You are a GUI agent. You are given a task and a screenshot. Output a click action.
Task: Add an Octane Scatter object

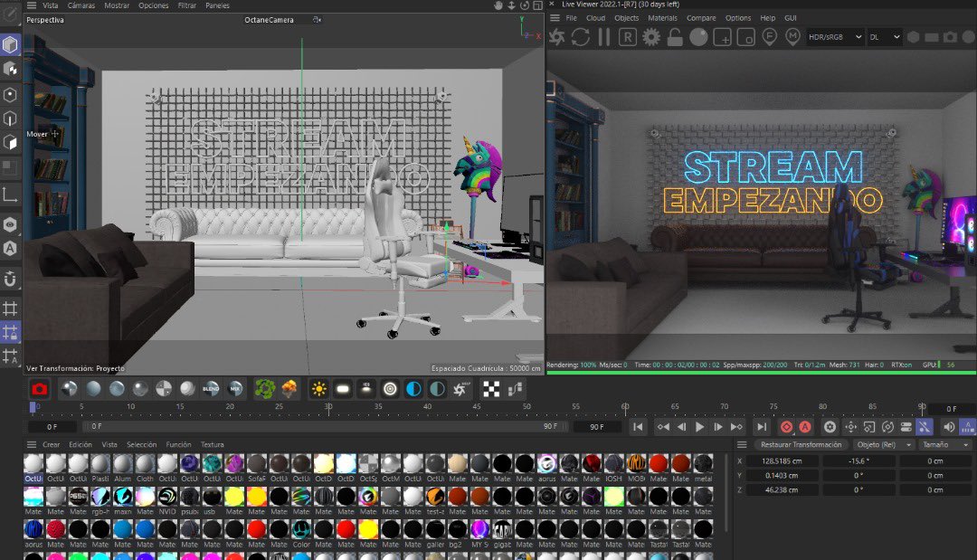265,389
